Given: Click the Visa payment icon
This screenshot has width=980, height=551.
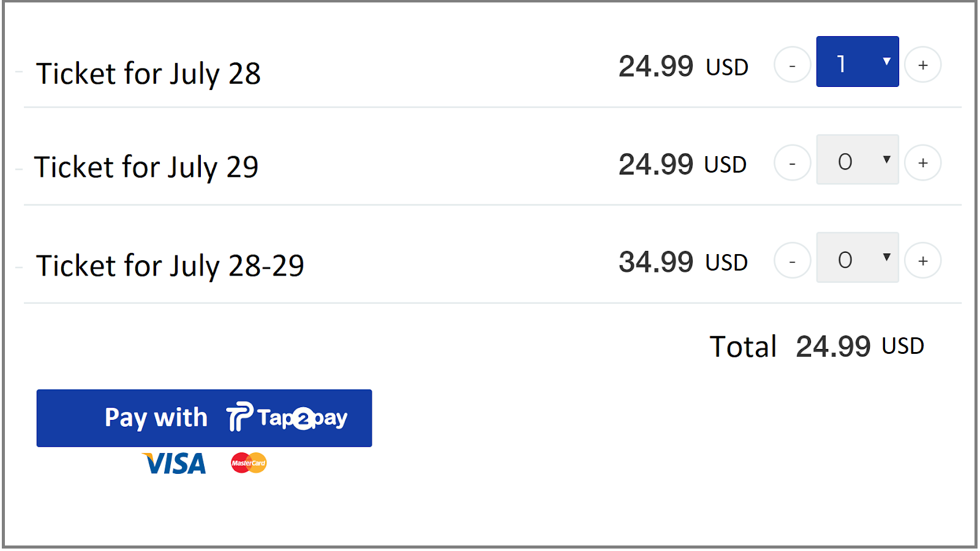Looking at the screenshot, I should click(174, 463).
